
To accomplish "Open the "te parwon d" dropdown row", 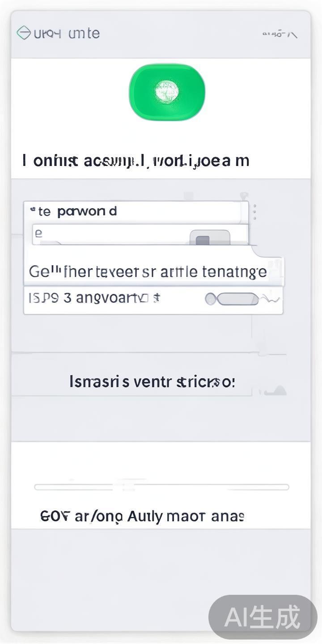I will (x=134, y=212).
